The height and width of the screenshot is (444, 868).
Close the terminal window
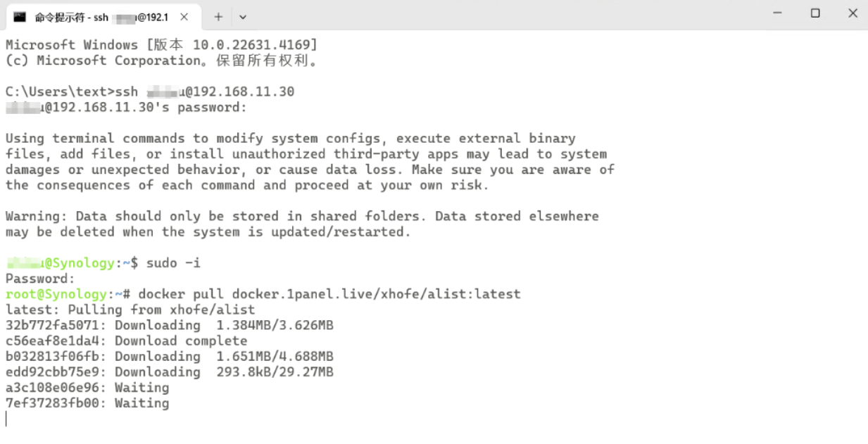tap(853, 13)
